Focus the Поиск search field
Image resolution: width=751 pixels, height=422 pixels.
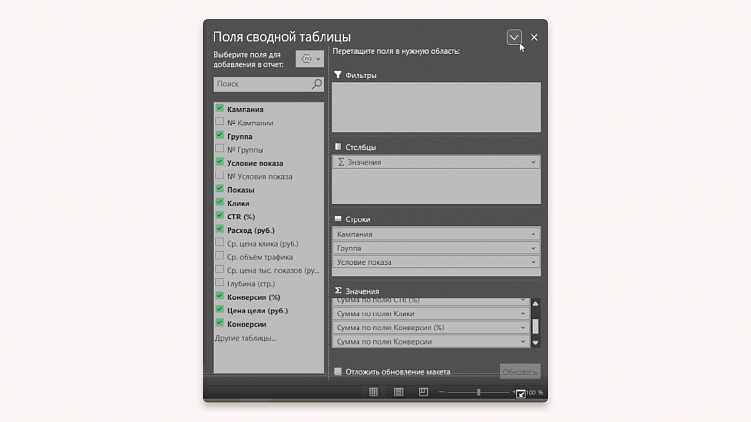click(269, 84)
